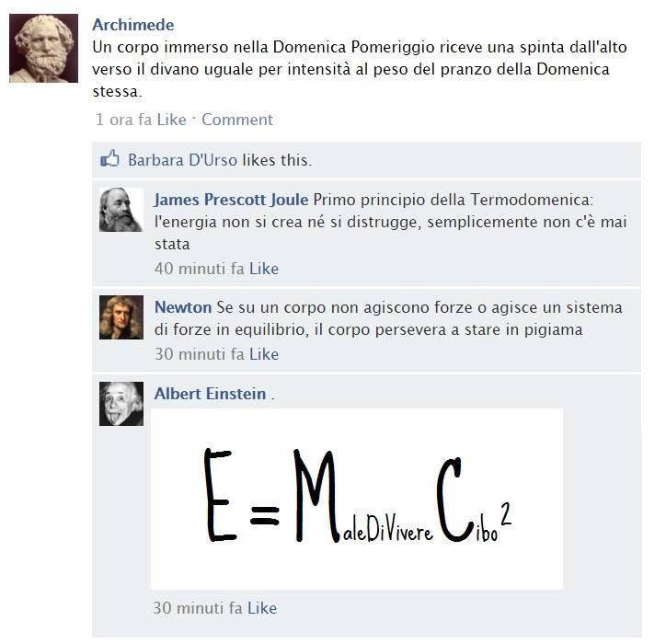
Task: Click Newton's '30 minuti fa' timestamp
Action: click(x=200, y=354)
